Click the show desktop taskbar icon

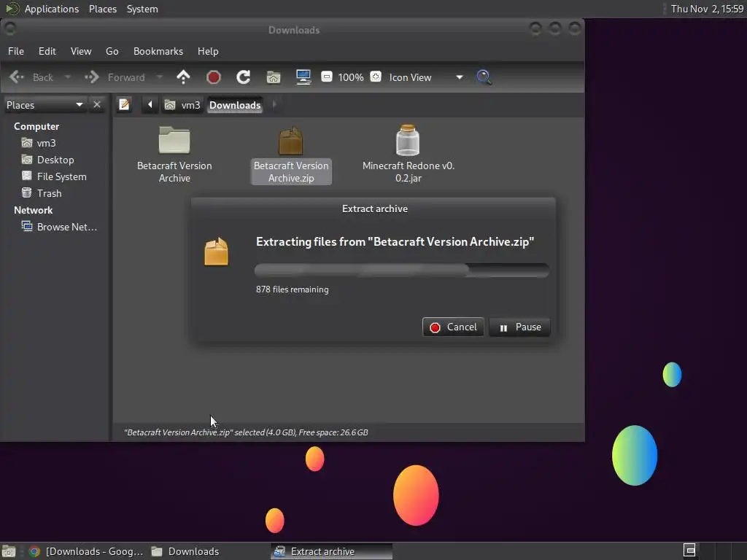[9, 551]
